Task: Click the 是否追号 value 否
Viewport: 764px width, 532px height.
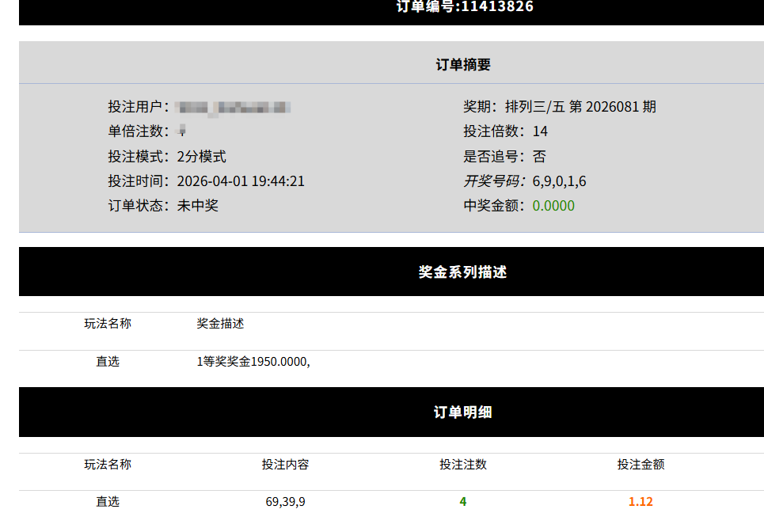Action: (539, 157)
